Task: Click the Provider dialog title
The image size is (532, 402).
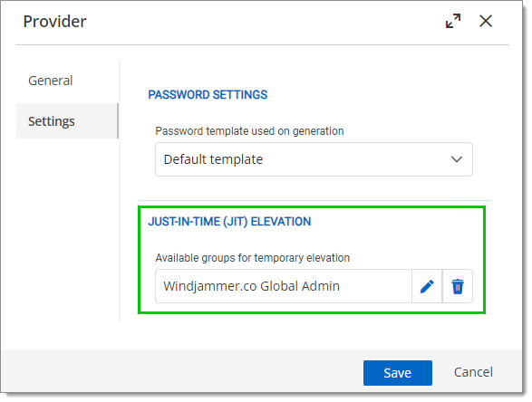Action: pos(54,22)
